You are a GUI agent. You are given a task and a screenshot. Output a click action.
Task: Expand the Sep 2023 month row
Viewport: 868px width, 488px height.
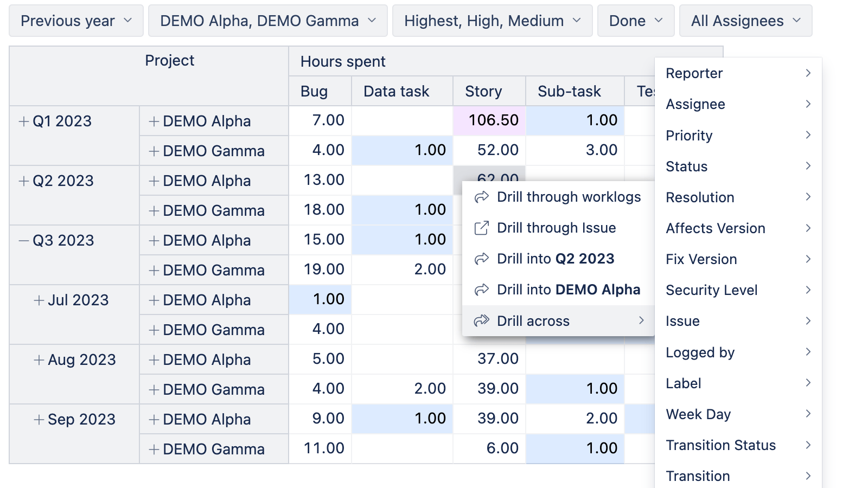(x=39, y=420)
